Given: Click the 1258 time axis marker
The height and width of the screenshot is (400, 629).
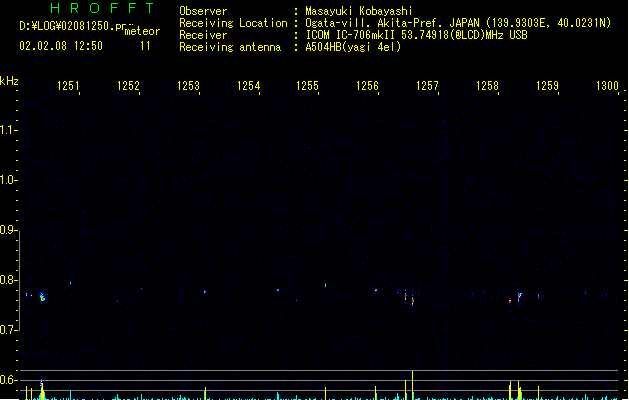Looking at the screenshot, I should click(x=487, y=86).
